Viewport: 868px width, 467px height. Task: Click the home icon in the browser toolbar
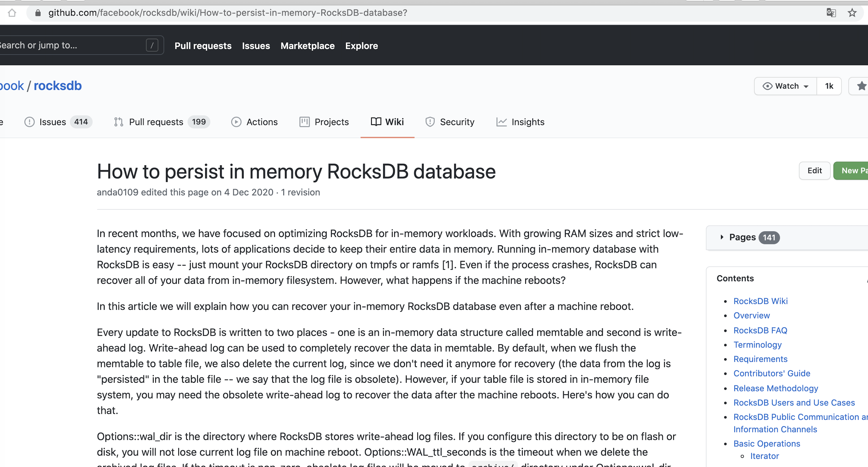[12, 13]
